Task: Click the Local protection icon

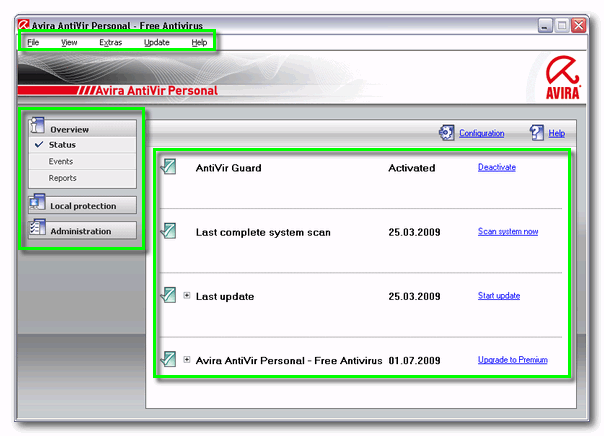Action: pyautogui.click(x=37, y=203)
